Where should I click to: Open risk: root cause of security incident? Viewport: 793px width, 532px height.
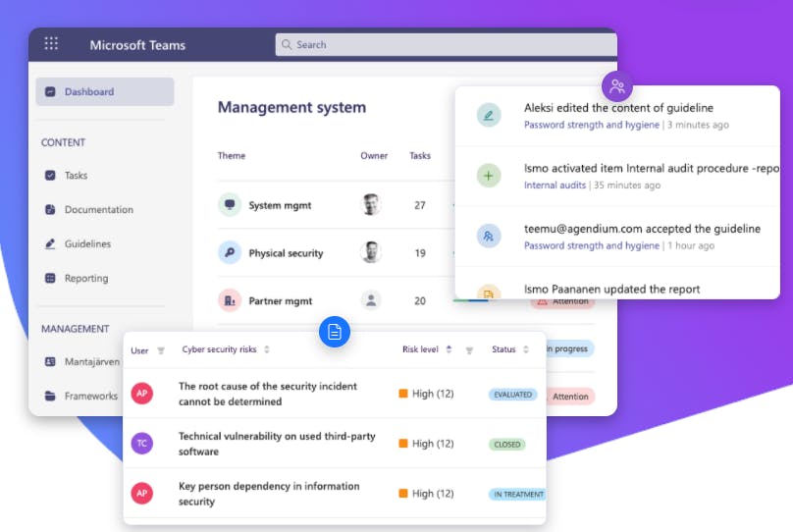[268, 394]
